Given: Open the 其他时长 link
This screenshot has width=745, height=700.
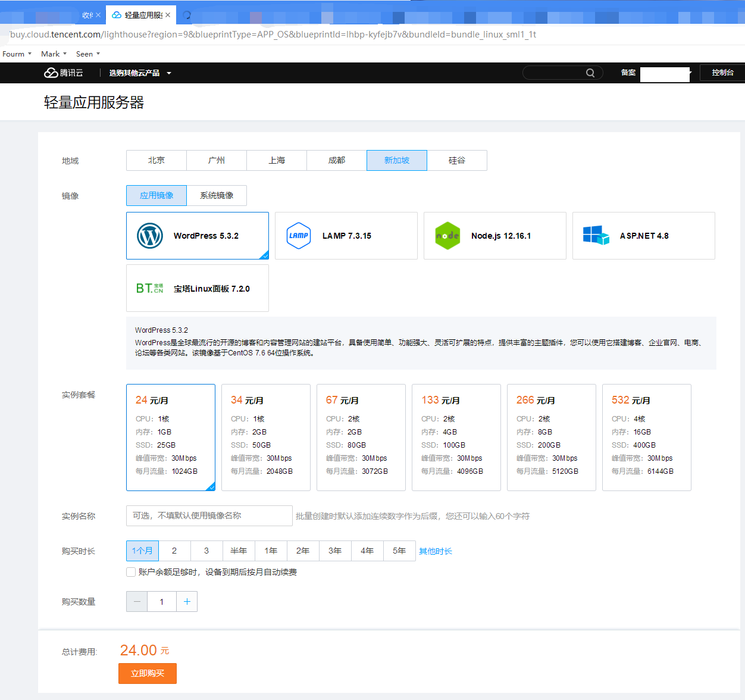Looking at the screenshot, I should [x=436, y=551].
